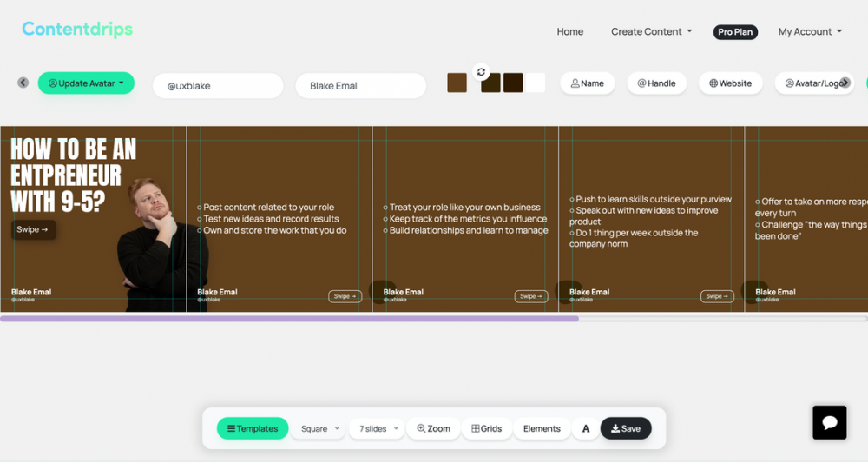Click the refresh colors icon
Screen dimensions: 868x463
481,71
